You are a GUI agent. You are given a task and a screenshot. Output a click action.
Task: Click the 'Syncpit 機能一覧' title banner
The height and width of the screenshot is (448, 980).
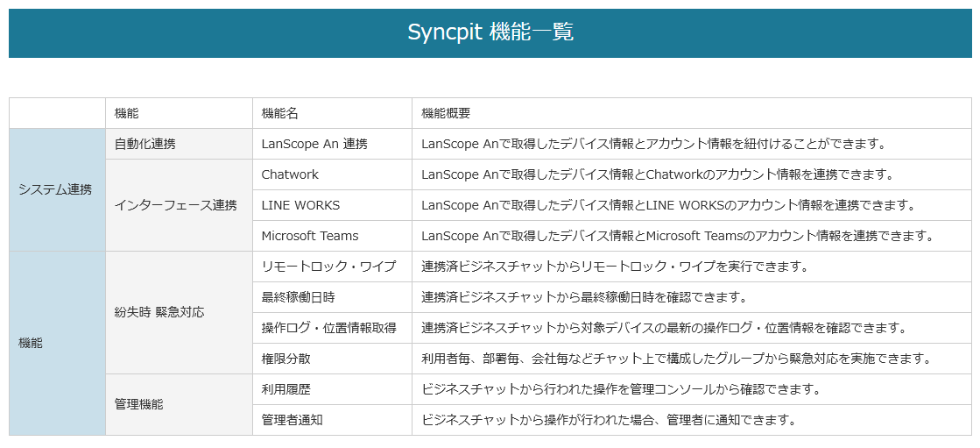490,33
